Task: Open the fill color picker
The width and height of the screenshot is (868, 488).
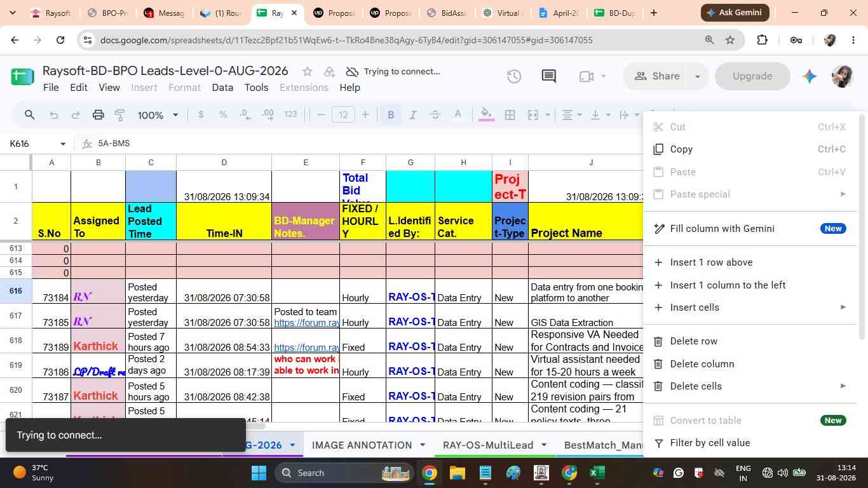Action: (486, 115)
